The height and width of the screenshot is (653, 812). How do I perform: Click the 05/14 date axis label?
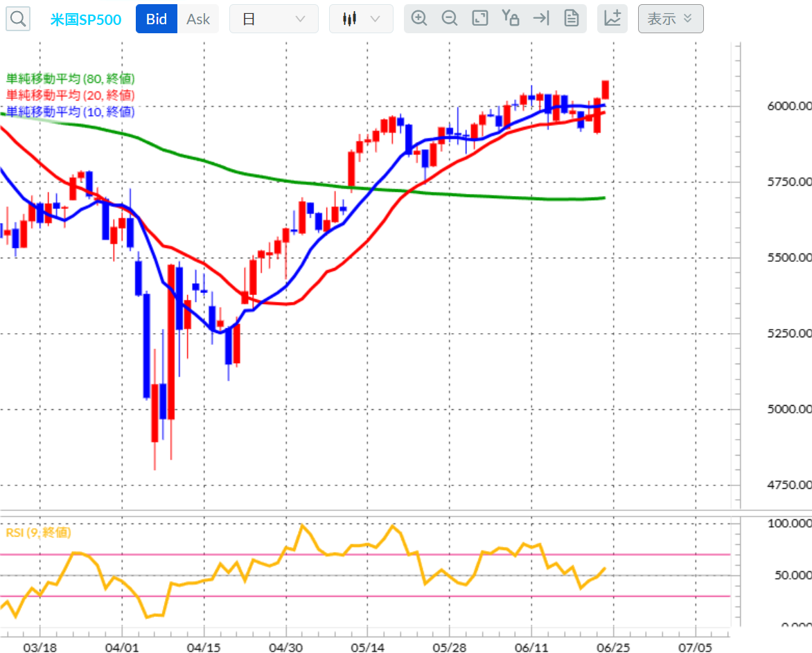click(x=367, y=647)
